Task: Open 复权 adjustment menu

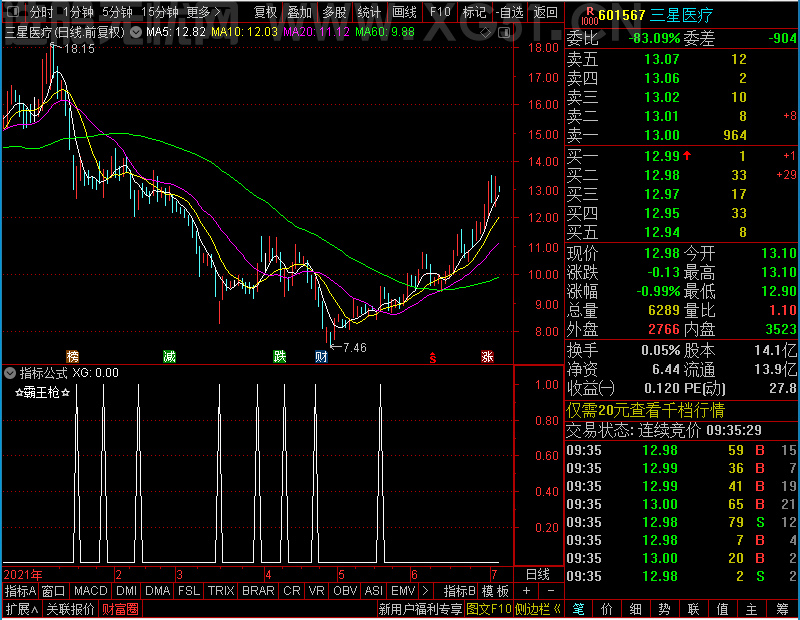Action: coord(265,12)
